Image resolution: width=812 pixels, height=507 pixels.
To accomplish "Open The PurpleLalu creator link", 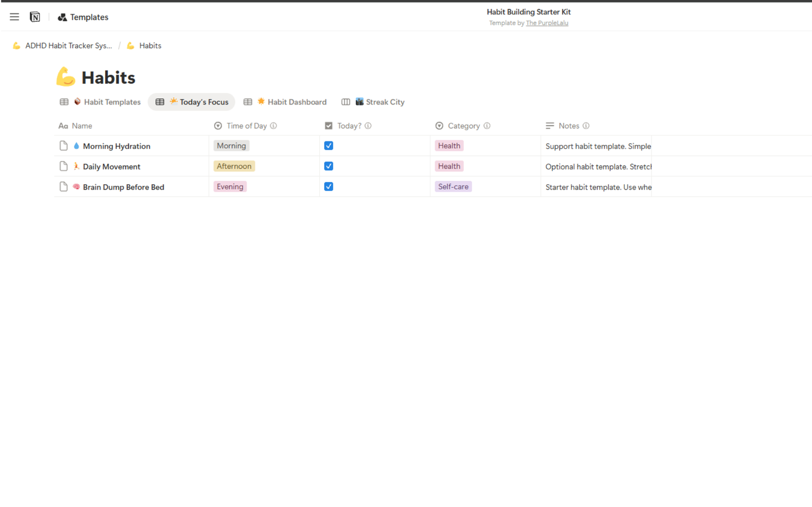I will (547, 23).
